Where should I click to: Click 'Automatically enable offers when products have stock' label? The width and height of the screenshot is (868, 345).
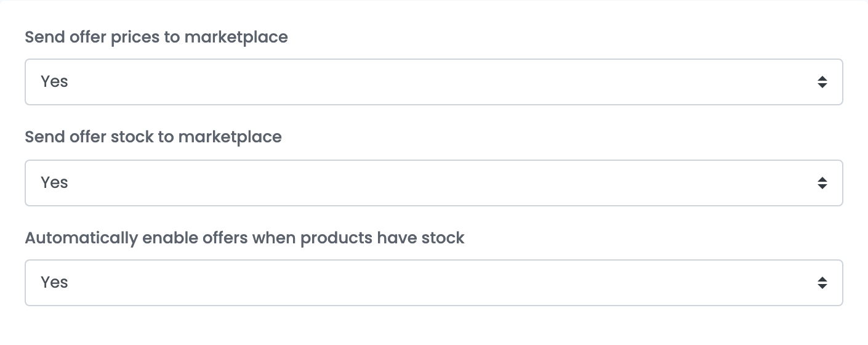(244, 238)
